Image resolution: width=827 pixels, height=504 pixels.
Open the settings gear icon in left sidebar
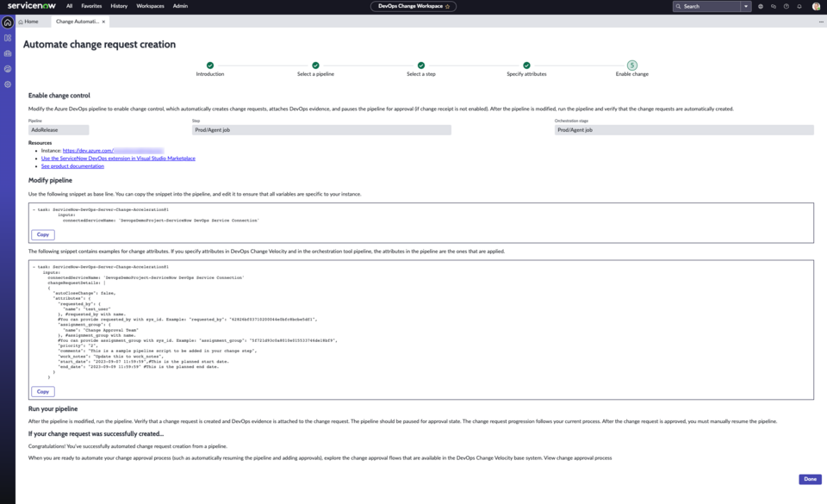(x=8, y=84)
